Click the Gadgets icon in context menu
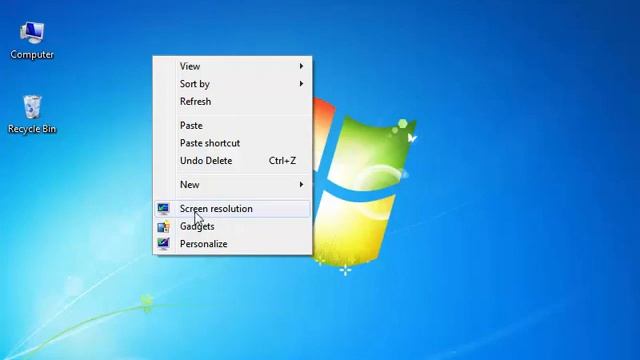Screen dimensions: 640x360 pyautogui.click(x=163, y=227)
